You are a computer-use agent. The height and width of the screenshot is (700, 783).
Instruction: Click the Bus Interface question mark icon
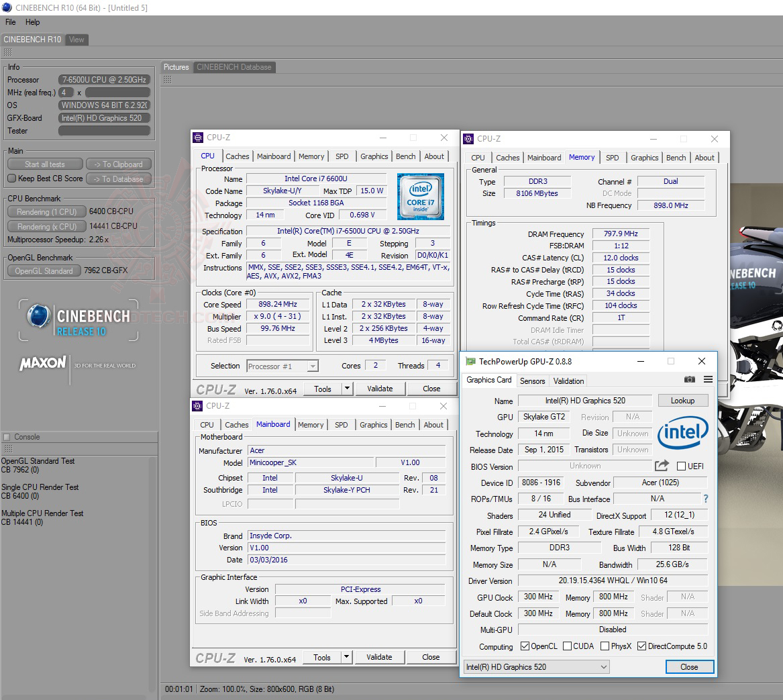706,499
